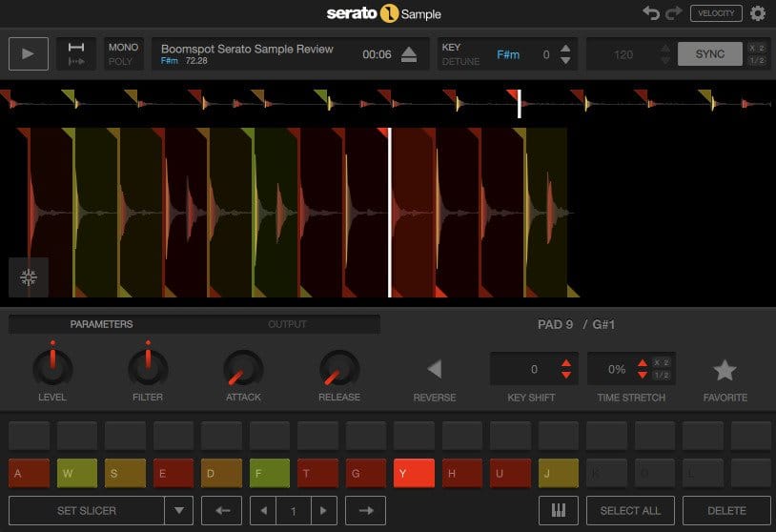Screen dimensions: 776x532
Task: Adjust the FILTER knob
Action: pos(148,368)
